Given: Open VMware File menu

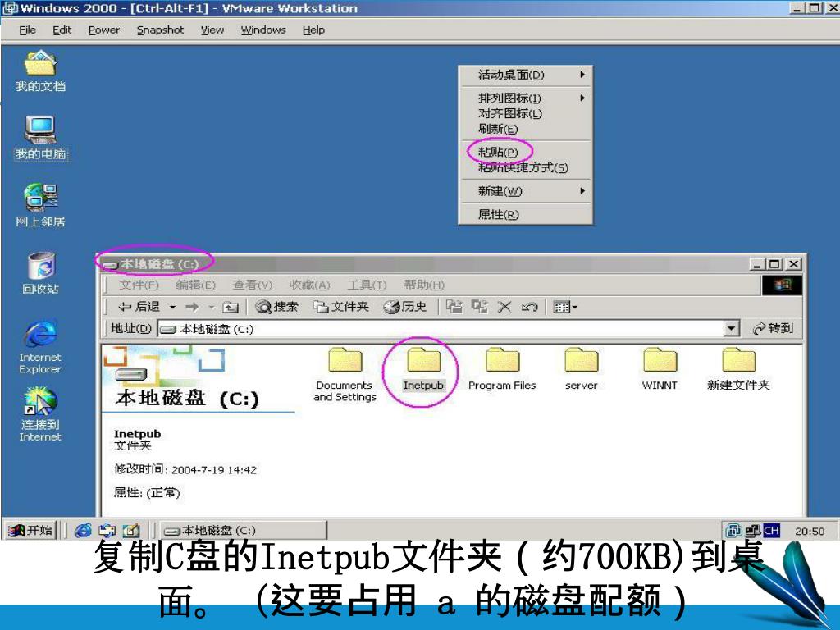Looking at the screenshot, I should coord(27,30).
